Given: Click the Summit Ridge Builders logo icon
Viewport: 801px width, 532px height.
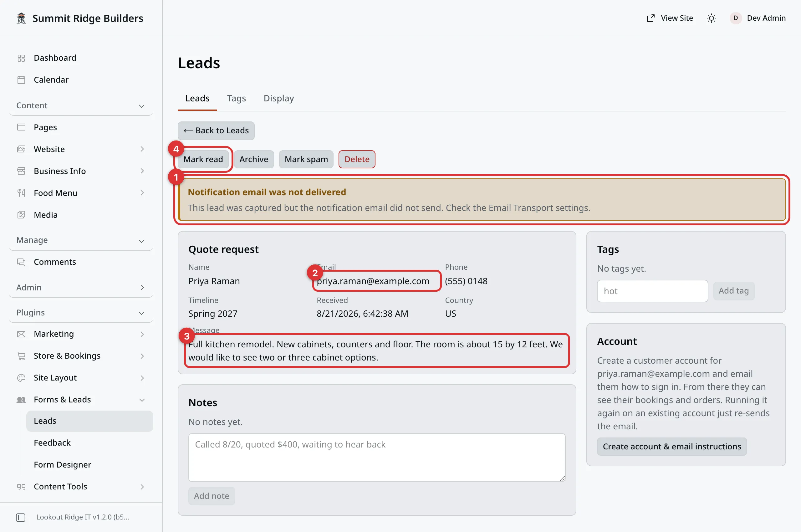Looking at the screenshot, I should point(21,18).
